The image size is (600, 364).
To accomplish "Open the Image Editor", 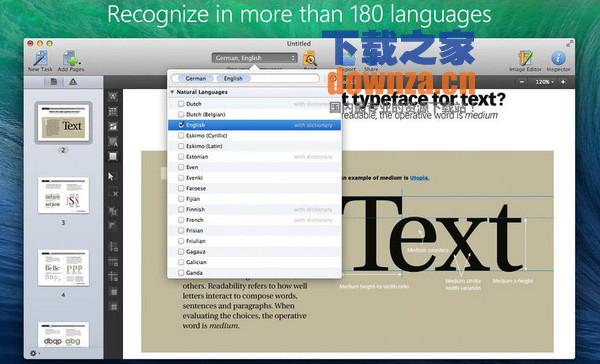I will [x=525, y=58].
